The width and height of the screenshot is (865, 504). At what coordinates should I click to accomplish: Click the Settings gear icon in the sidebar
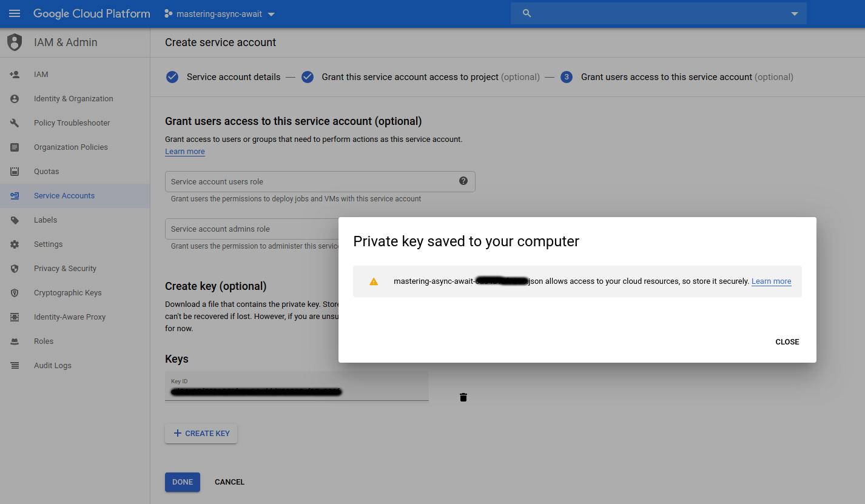point(15,244)
